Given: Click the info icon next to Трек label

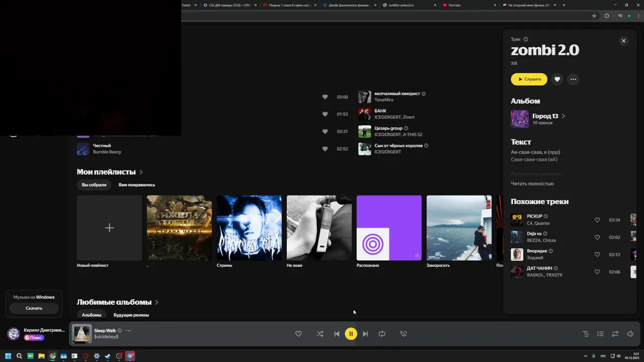Looking at the screenshot, I should (526, 39).
